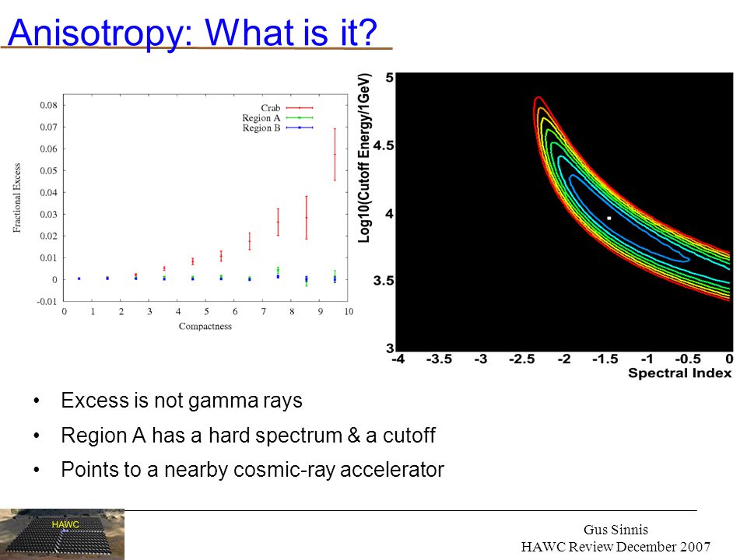Click the 4.5 tick on Cutoff Energy axis
This screenshot has width=747, height=560.
click(384, 145)
